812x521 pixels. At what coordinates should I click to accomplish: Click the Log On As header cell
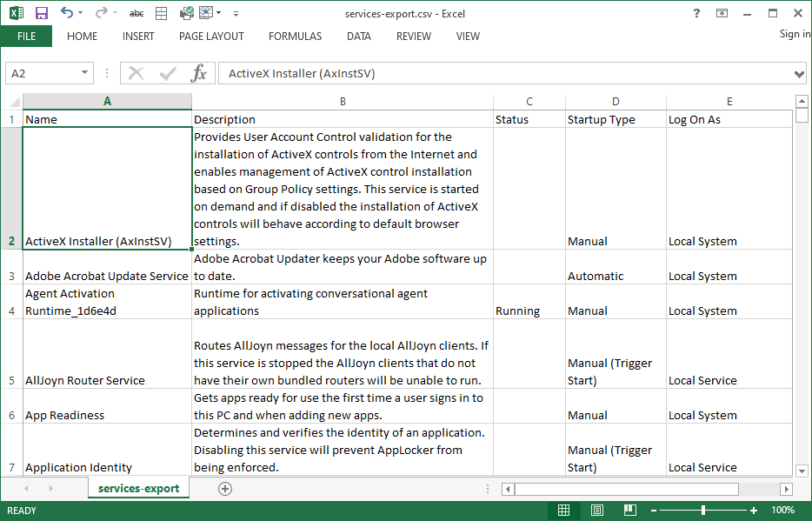(x=729, y=119)
